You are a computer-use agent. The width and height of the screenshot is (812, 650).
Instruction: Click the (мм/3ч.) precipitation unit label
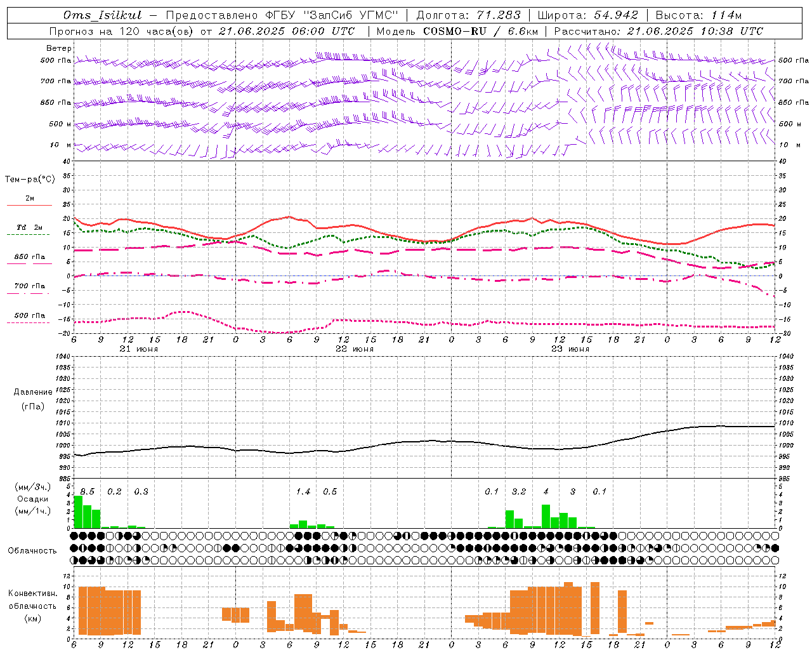(33, 487)
